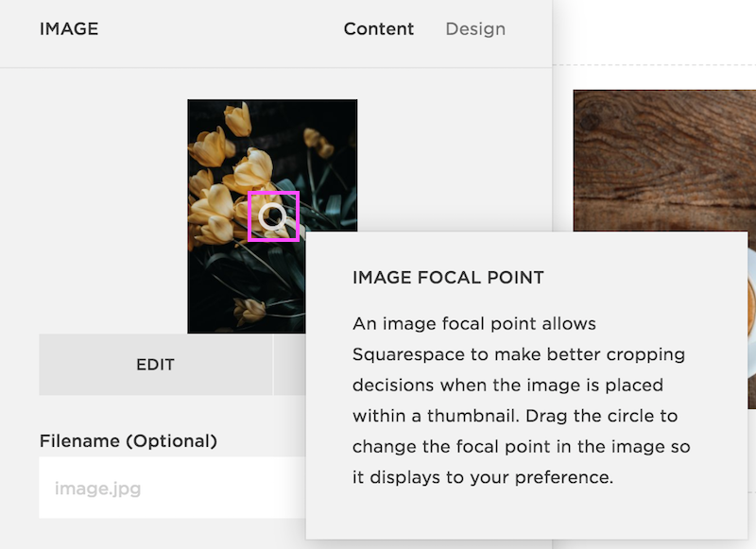Select the wood texture image on the page
The height and width of the screenshot is (549, 756).
(x=664, y=161)
